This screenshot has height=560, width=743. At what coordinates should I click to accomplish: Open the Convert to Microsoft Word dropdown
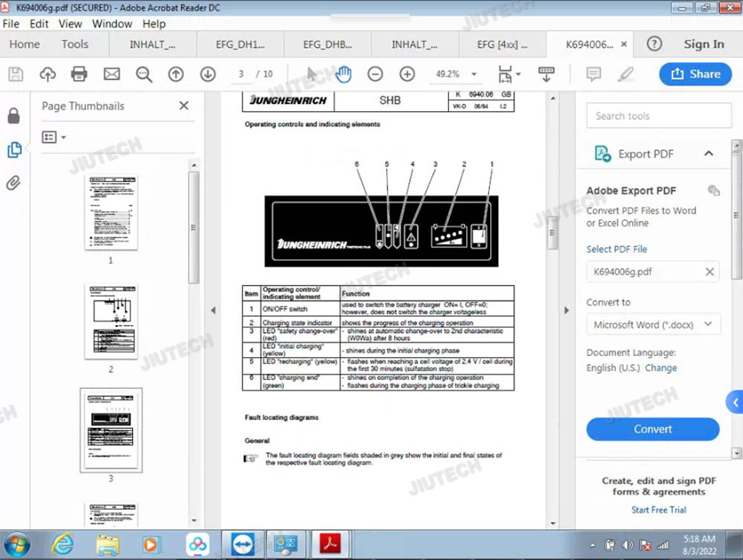[653, 325]
